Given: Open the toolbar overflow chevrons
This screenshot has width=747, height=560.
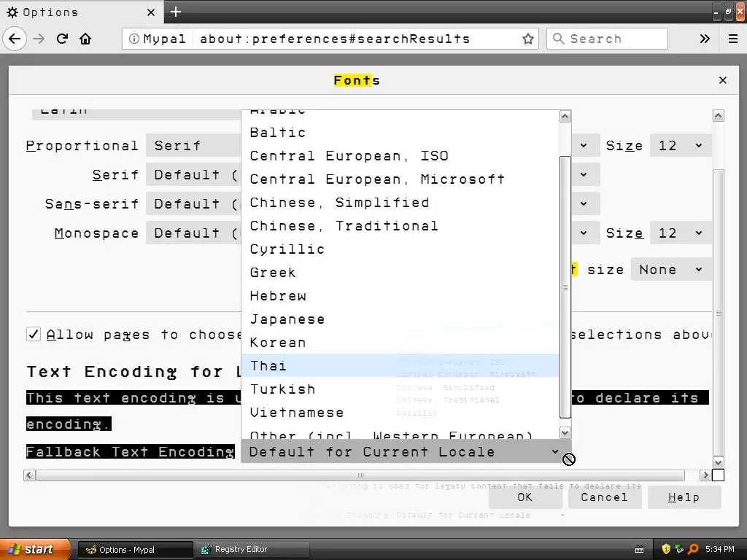Looking at the screenshot, I should coord(705,39).
